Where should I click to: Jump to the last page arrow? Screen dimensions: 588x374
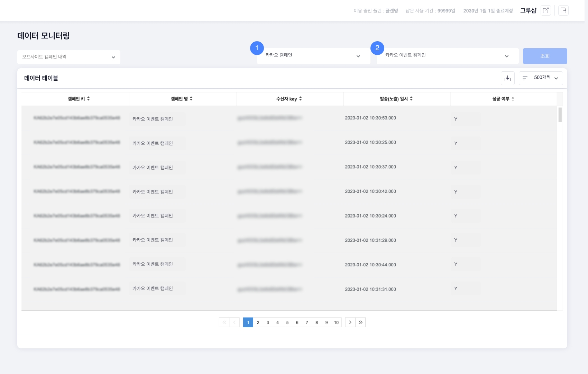click(x=360, y=322)
